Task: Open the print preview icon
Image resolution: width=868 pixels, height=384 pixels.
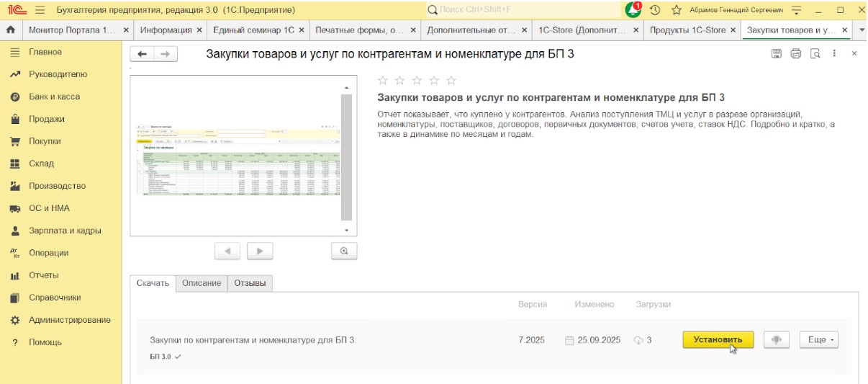Action: point(815,54)
